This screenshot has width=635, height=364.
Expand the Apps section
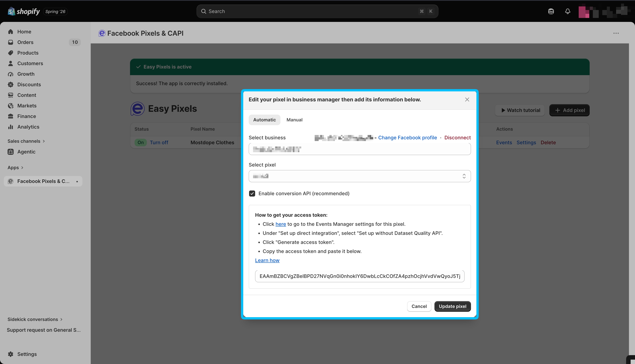click(15, 167)
